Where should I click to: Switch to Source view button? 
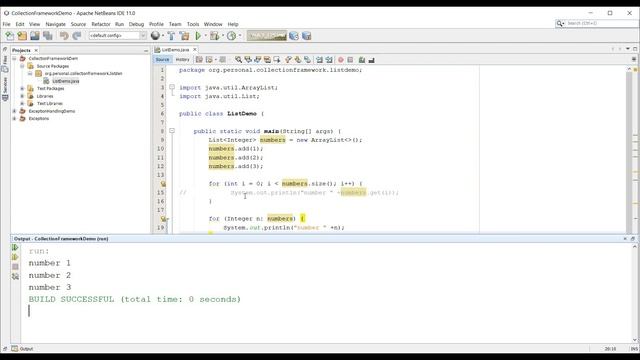point(162,60)
